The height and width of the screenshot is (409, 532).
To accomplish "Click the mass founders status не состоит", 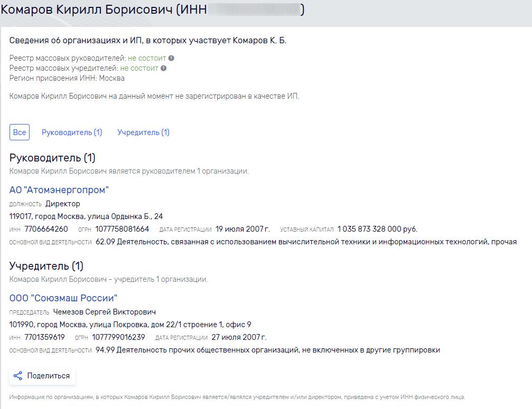I will [139, 69].
